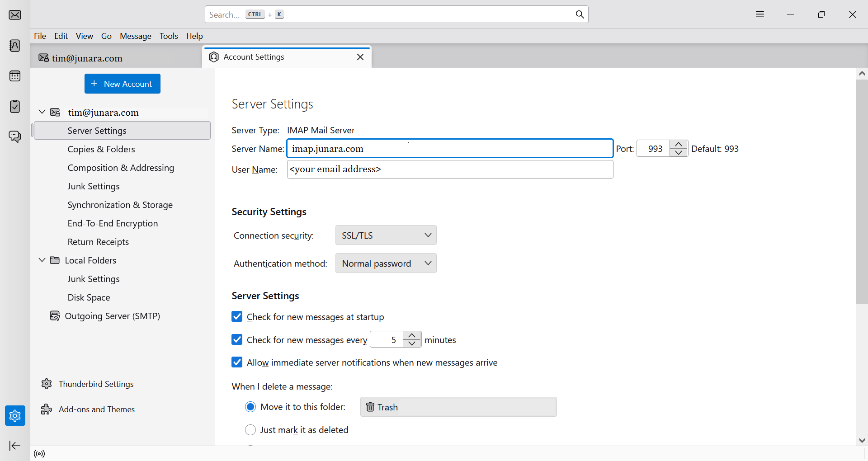The width and height of the screenshot is (868, 461).
Task: Decrease the check interval minutes
Action: coord(412,343)
